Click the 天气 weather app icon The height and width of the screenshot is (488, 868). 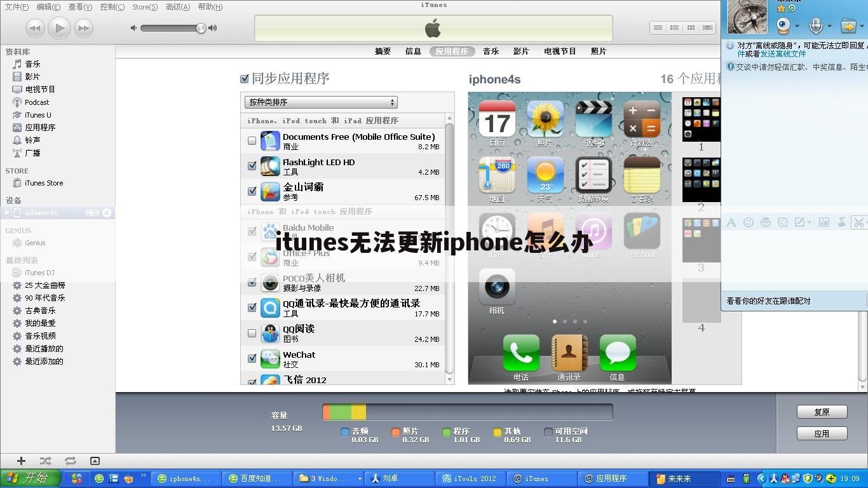[x=545, y=175]
